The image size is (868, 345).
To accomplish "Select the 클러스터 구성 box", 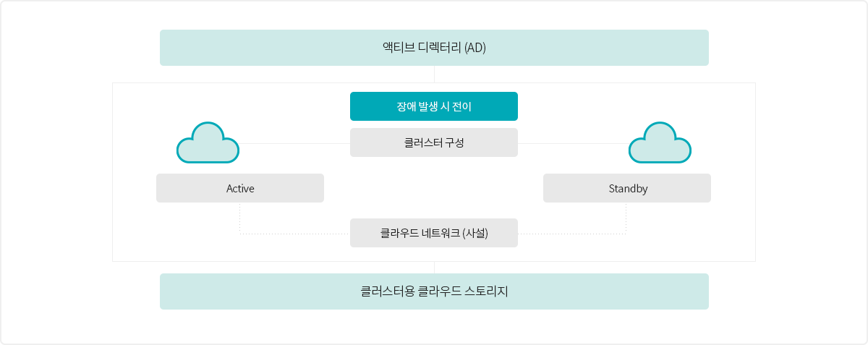I will 434,142.
